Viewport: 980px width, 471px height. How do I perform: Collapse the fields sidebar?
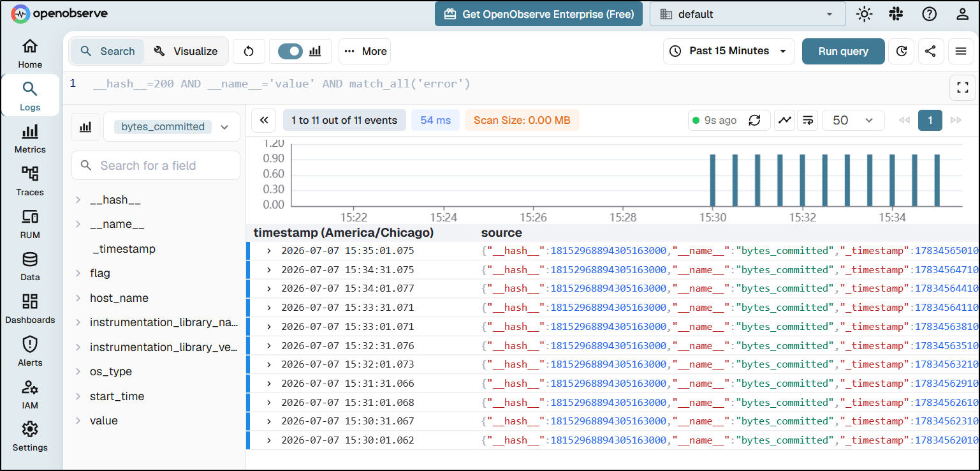[264, 120]
